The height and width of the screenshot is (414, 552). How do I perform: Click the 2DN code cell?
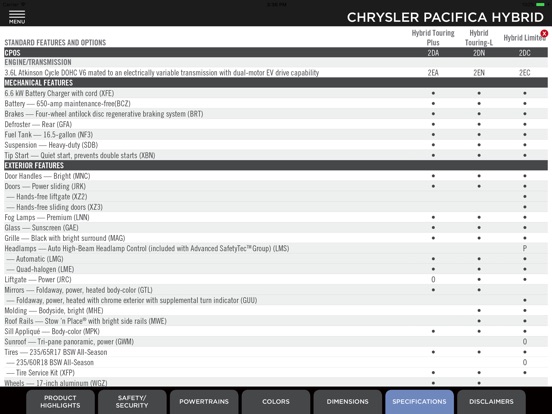[x=479, y=53]
